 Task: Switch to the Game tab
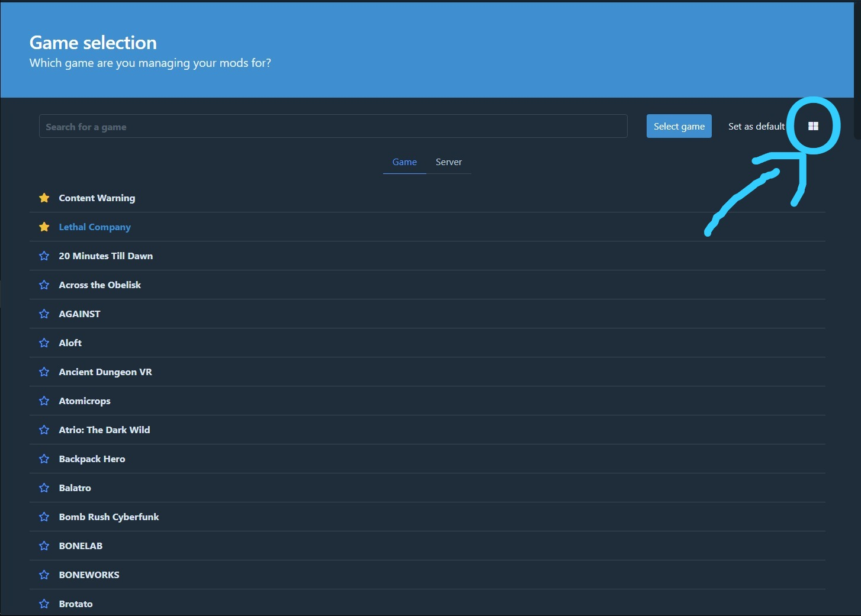404,162
